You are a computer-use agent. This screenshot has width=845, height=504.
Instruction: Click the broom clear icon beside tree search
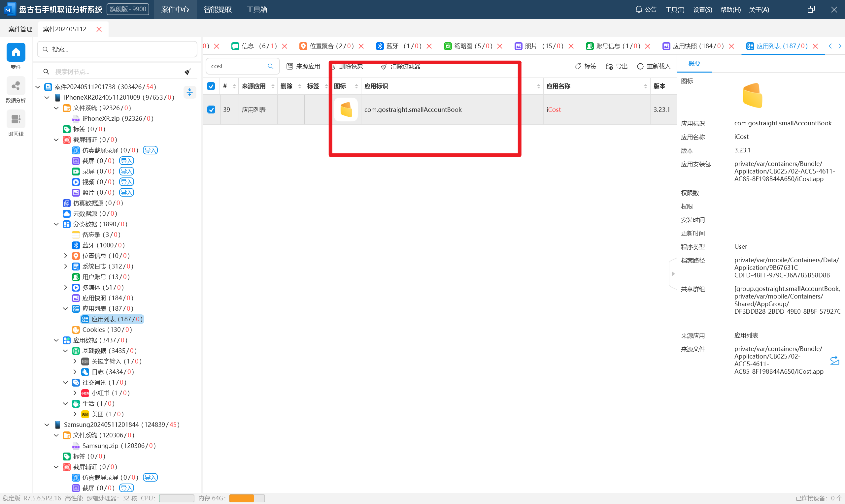[187, 72]
